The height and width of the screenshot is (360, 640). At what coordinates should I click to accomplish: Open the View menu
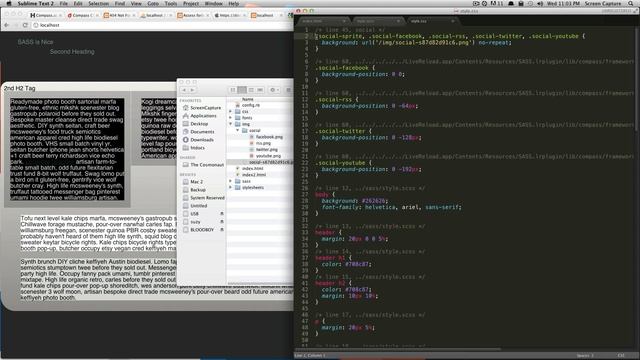[136, 3]
